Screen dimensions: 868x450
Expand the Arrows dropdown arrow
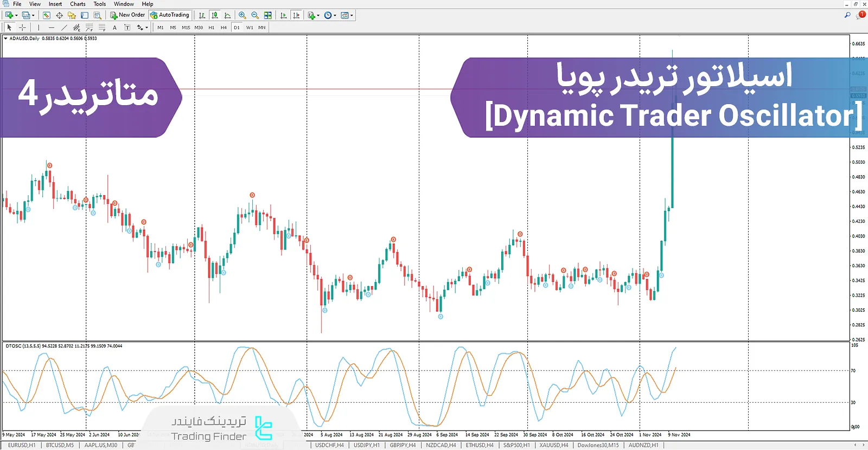(x=146, y=27)
